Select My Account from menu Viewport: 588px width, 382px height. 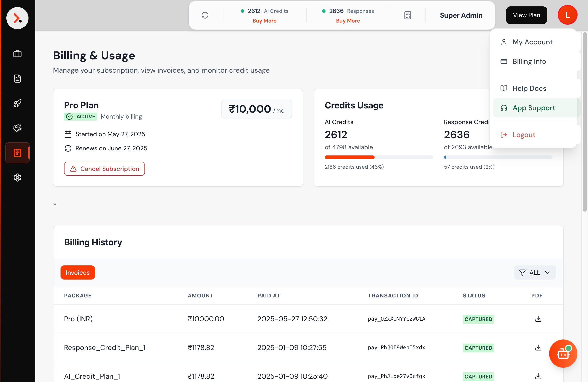(x=532, y=42)
